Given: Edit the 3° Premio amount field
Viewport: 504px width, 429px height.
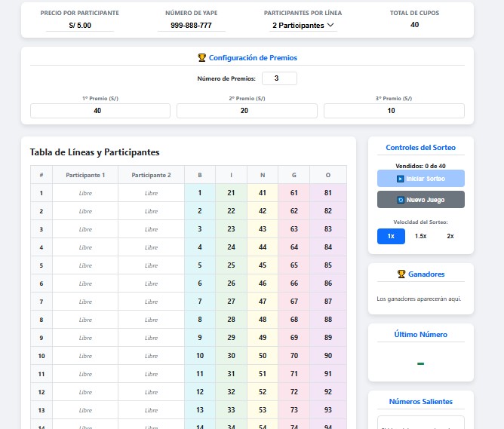Looking at the screenshot, I should click(394, 111).
